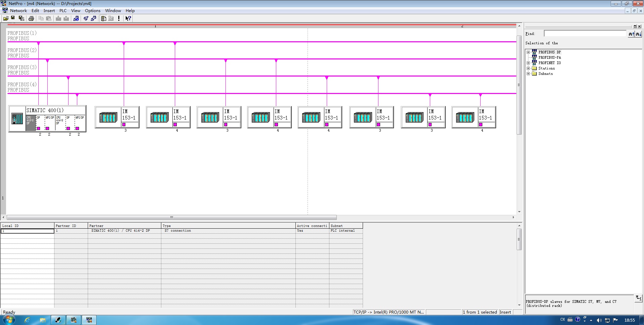Click the context Help pointer icon
Viewport: 644px width, 325px height.
coord(128,18)
